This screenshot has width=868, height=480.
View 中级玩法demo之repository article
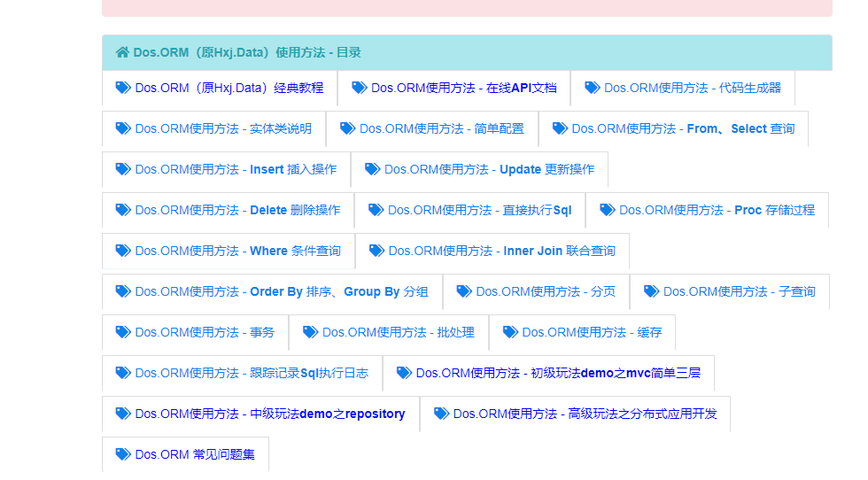[x=270, y=414]
